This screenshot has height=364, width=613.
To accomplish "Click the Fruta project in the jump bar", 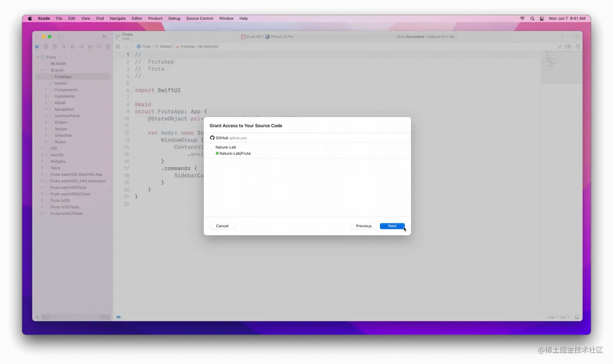I will click(x=144, y=47).
